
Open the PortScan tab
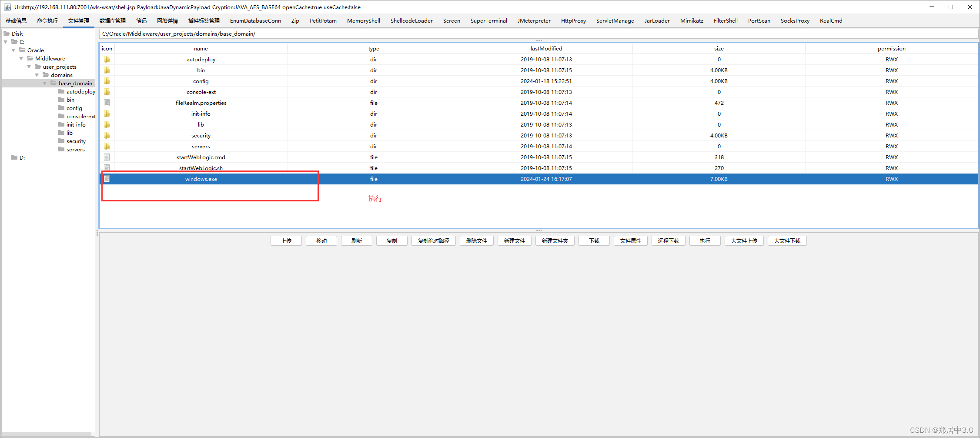(759, 20)
